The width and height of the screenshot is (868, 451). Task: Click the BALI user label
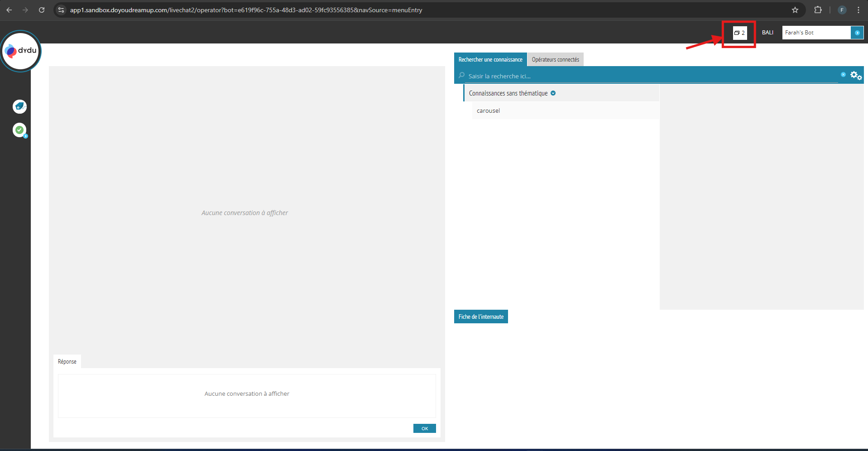767,33
